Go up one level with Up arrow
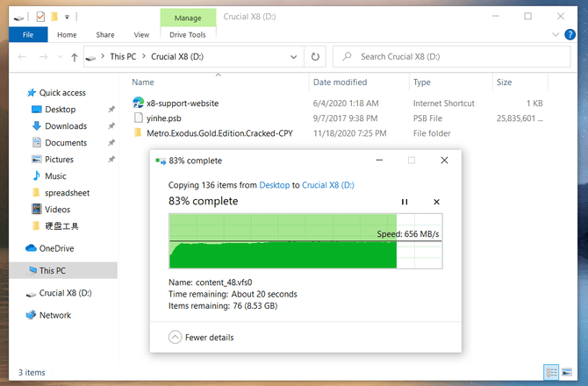Image resolution: width=588 pixels, height=386 pixels. click(75, 57)
